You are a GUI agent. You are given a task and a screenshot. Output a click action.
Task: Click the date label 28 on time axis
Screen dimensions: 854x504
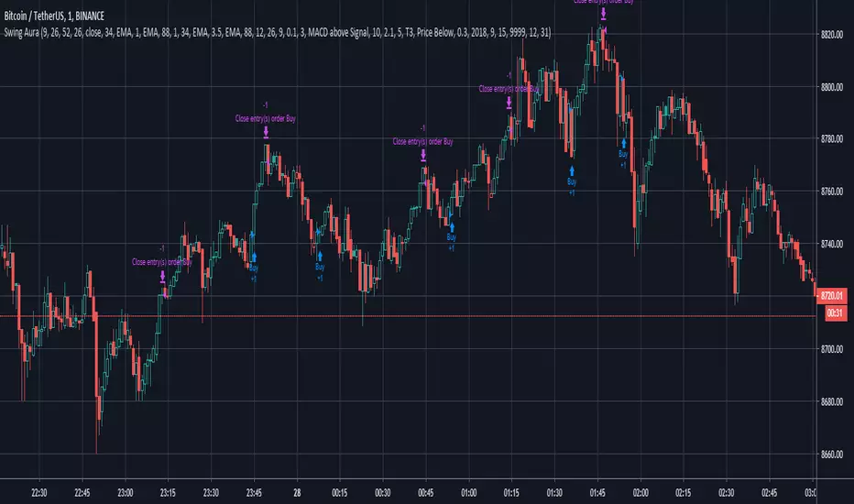click(x=297, y=493)
